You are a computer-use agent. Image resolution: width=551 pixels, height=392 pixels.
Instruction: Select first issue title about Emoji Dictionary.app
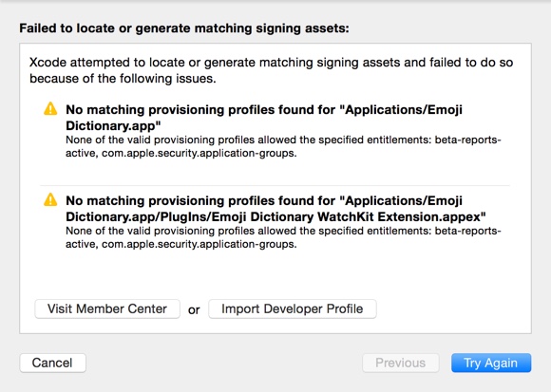click(264, 118)
